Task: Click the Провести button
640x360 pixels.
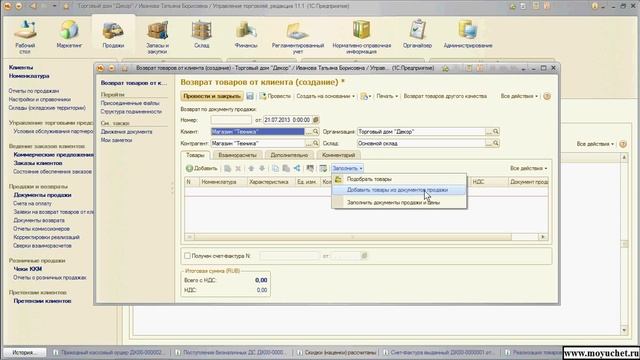Action: point(275,96)
